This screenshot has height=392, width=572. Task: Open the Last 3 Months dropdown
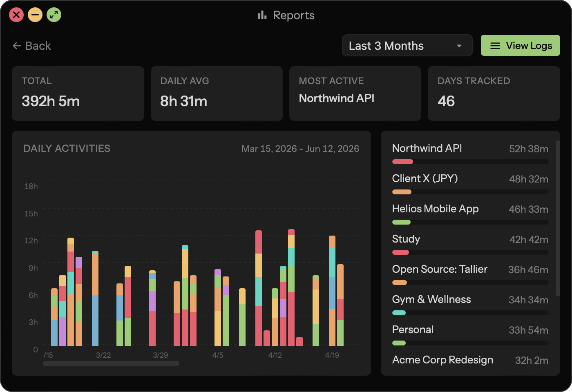pyautogui.click(x=407, y=45)
